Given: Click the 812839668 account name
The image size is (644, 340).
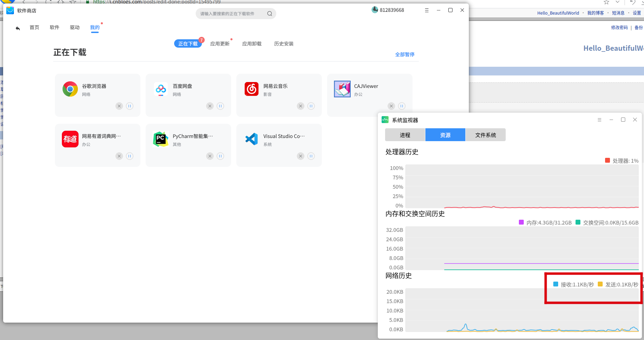Looking at the screenshot, I should tap(392, 10).
